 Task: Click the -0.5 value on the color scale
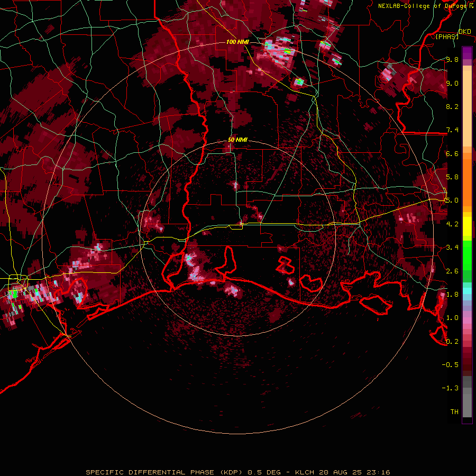tap(451, 365)
